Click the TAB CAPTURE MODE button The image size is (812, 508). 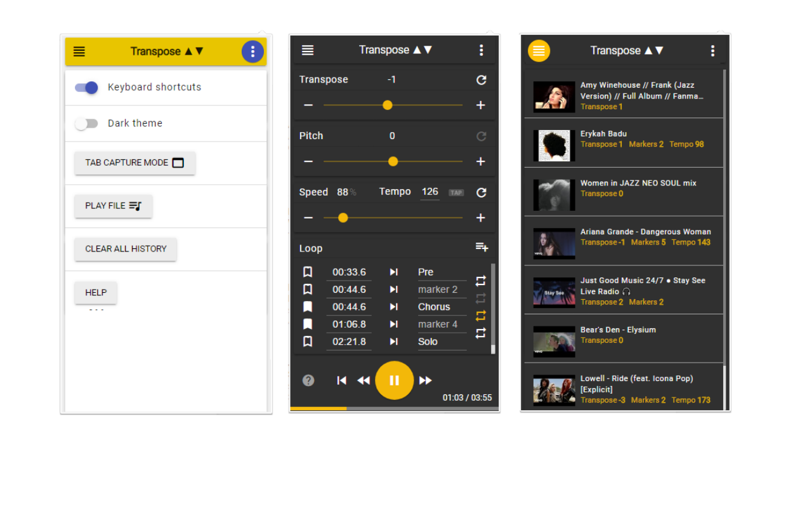pos(135,163)
